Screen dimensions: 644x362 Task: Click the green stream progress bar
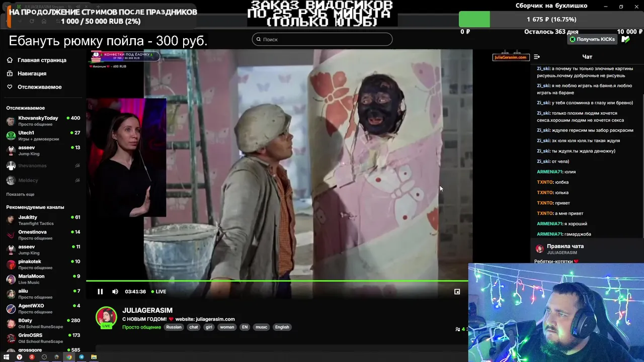277,281
